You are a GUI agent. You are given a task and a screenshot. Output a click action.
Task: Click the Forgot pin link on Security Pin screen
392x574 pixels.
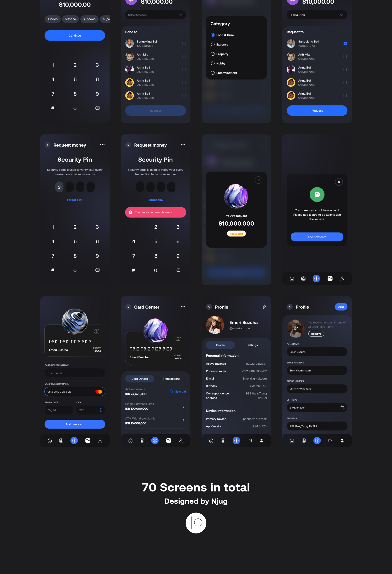point(75,200)
